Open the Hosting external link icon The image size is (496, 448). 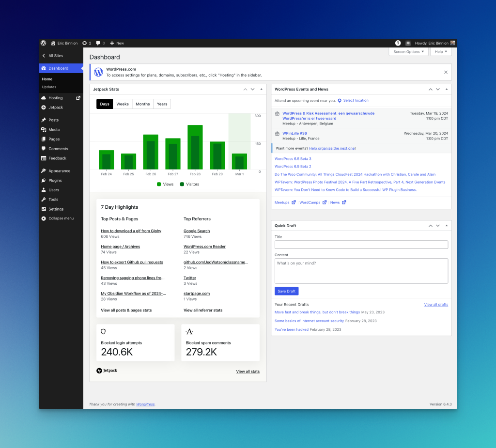coord(78,98)
